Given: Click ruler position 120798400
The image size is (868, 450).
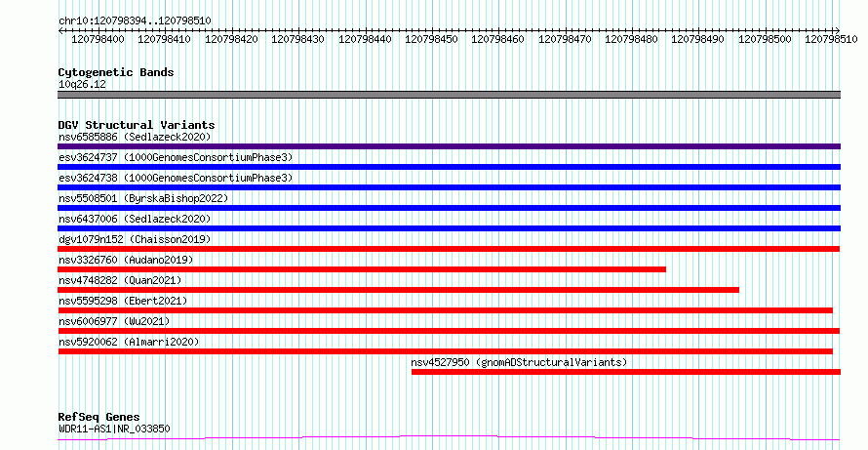Looking at the screenshot, I should click(98, 39).
